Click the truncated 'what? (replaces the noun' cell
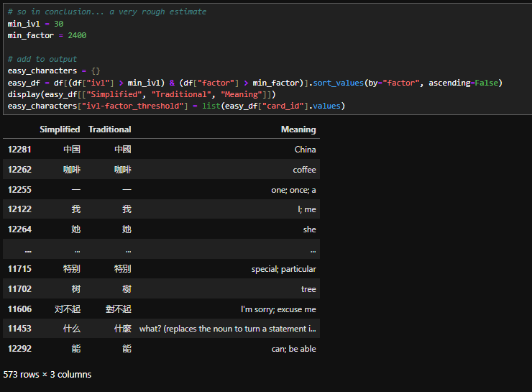Screen dimensions: 532x392 coord(227,329)
